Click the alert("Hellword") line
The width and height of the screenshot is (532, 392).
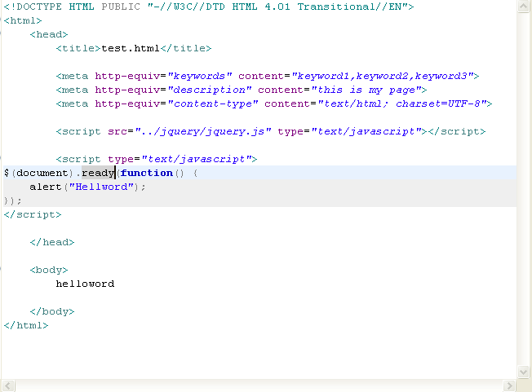pyautogui.click(x=87, y=187)
